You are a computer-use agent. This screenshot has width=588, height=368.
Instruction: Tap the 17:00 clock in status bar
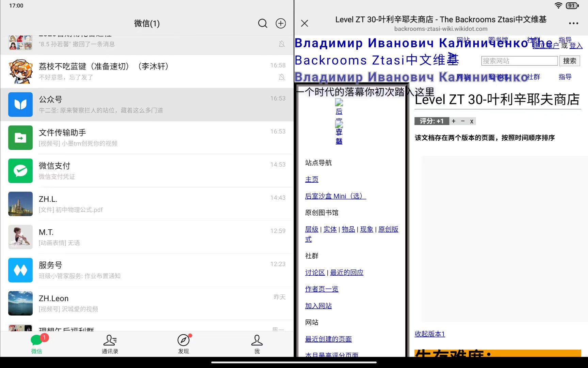click(x=16, y=5)
